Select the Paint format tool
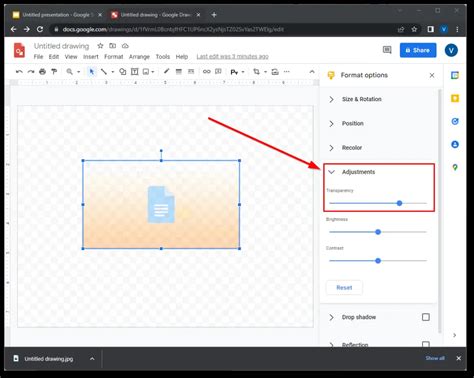Screen dimensions: 474x378 pos(54,72)
